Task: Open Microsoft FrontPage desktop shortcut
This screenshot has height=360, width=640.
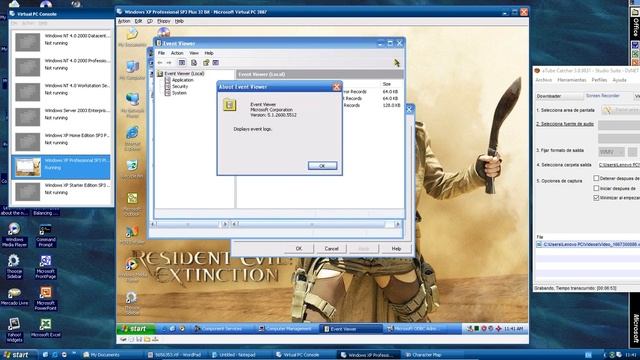Action: [45, 267]
